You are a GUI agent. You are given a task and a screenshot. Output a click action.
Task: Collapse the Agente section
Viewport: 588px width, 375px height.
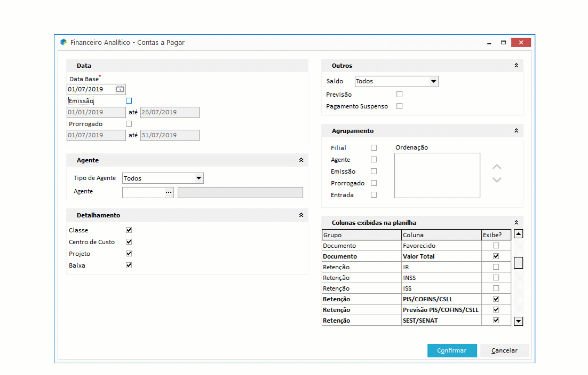pos(301,160)
